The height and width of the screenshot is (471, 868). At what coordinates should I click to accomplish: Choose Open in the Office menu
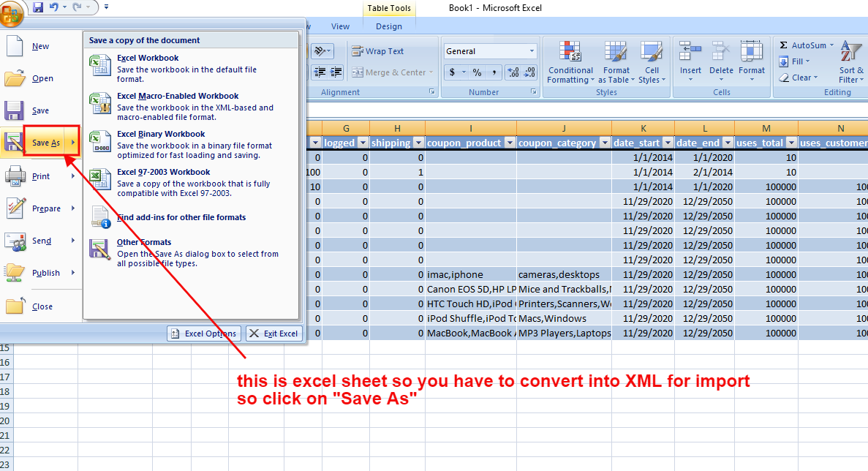(x=40, y=78)
